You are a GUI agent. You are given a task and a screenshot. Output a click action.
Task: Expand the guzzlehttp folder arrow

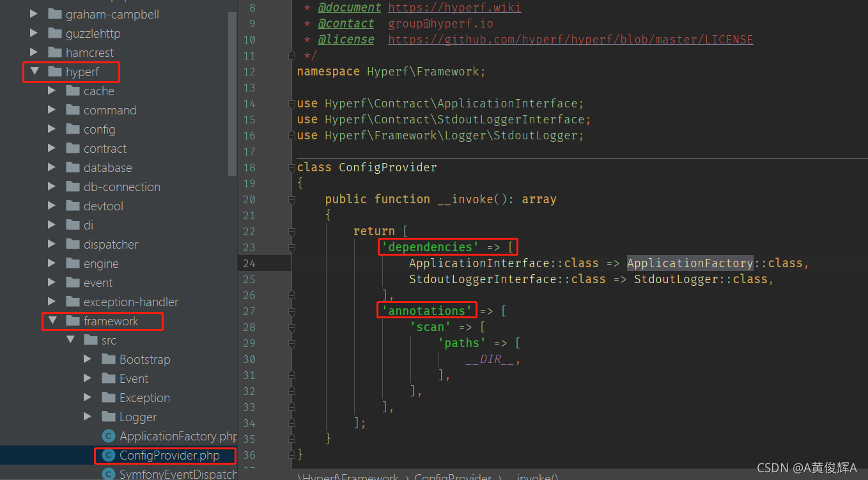point(34,33)
